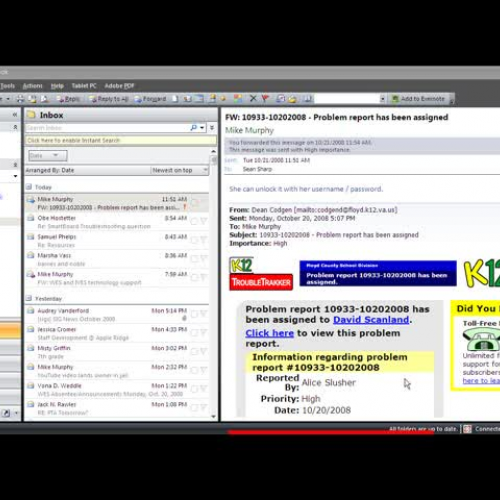Image resolution: width=500 pixels, height=500 pixels.
Task: Click the Forward toolbar button
Action: point(150,99)
